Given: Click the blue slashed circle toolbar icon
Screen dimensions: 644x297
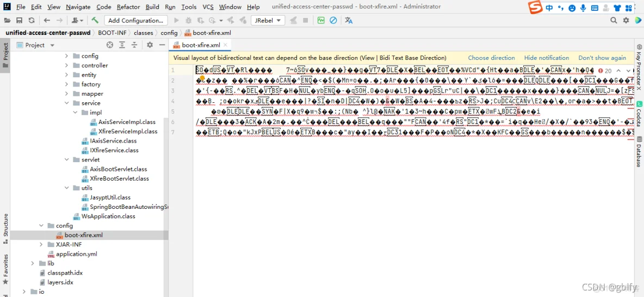Looking at the screenshot, I should coord(333,20).
